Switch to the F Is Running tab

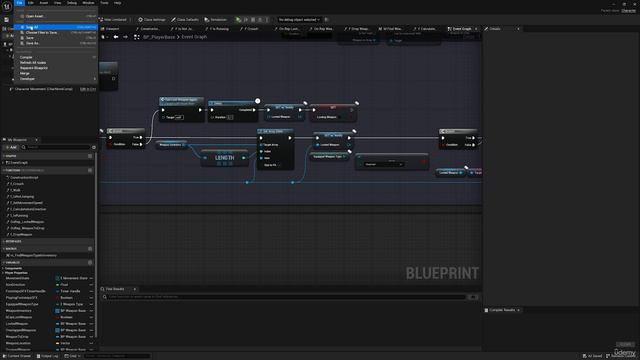click(217, 29)
